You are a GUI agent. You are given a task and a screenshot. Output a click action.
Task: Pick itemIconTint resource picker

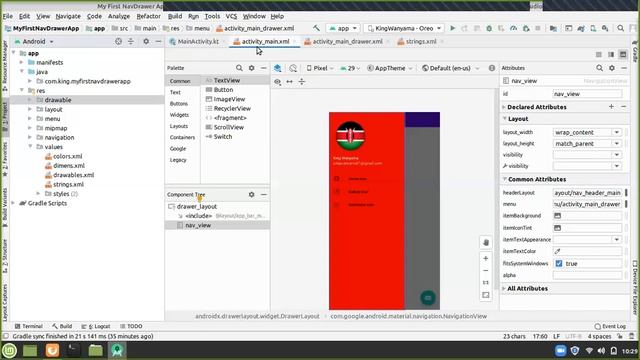[x=558, y=228]
